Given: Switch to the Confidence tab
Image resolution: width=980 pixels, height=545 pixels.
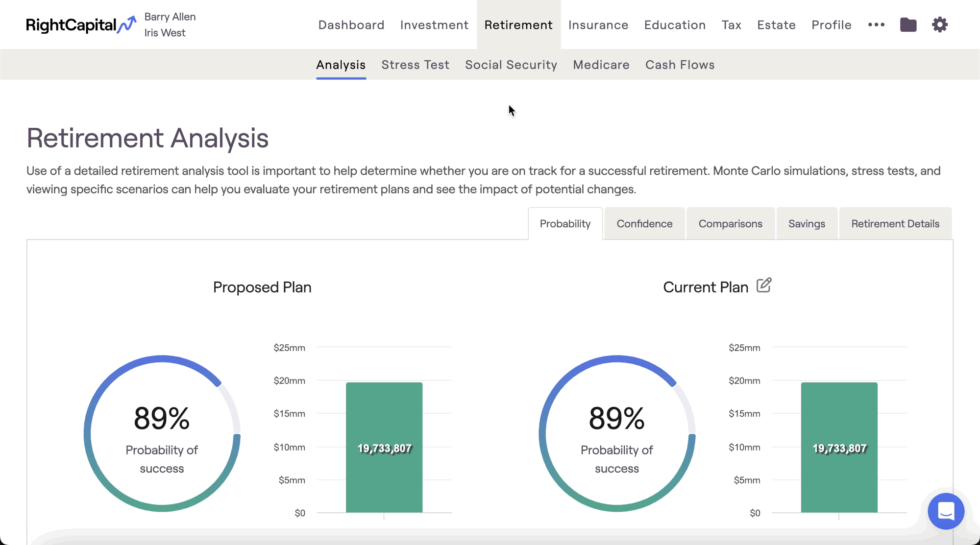Looking at the screenshot, I should 644,224.
